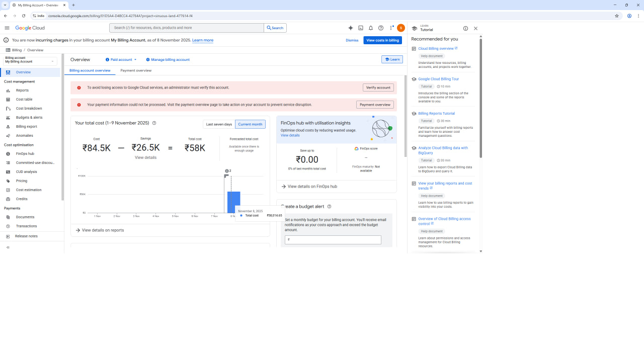The height and width of the screenshot is (350, 644).
Task: Open Analyze Cloud Billing data with BigQuery
Action: click(x=443, y=150)
